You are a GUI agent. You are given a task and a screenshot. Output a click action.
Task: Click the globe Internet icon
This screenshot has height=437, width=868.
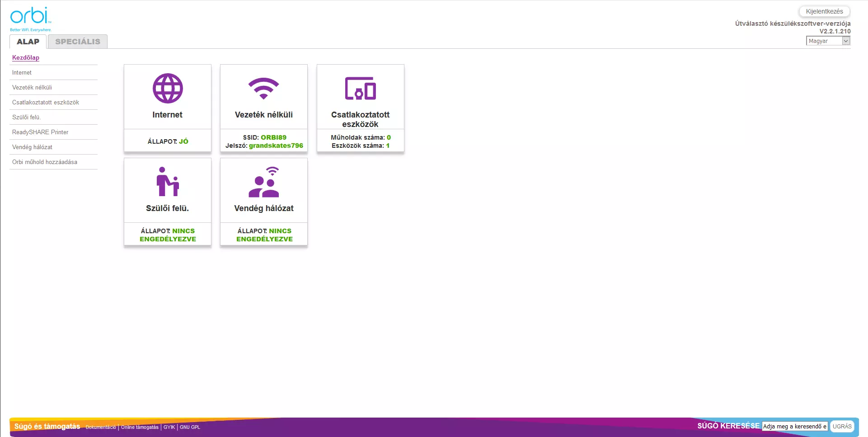pyautogui.click(x=168, y=89)
